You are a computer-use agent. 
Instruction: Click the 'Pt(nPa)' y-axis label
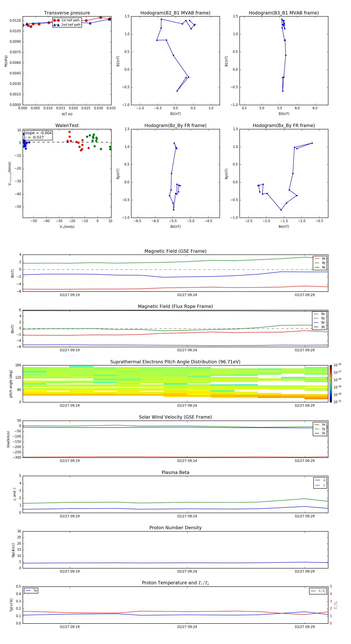click(6, 61)
